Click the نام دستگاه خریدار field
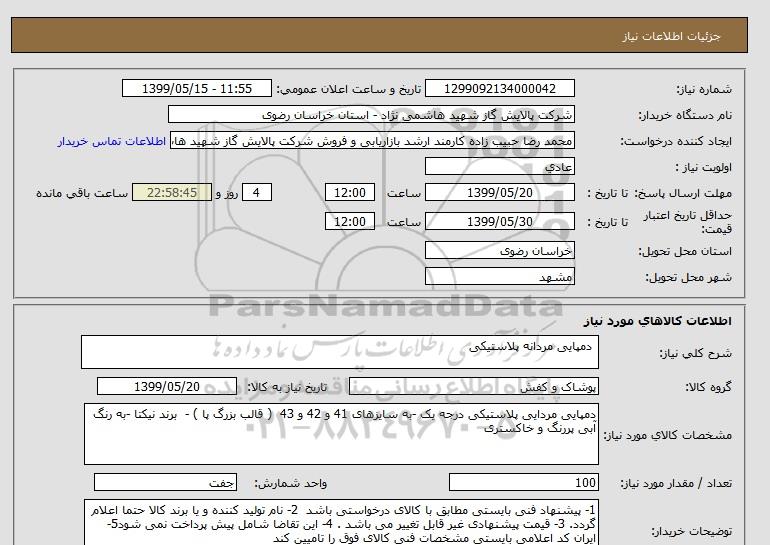770x545 pixels. tap(380, 116)
